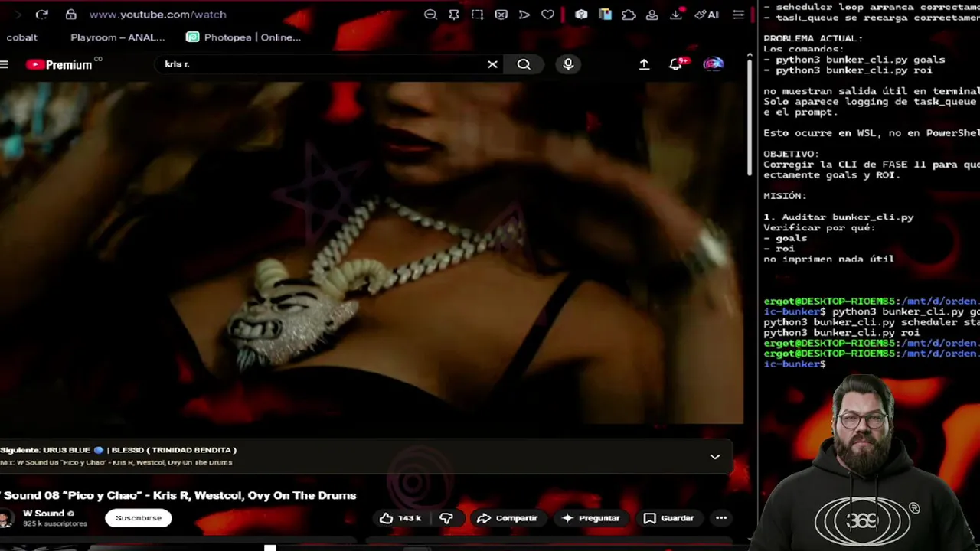
Task: Go to YouTube Premium home logo
Action: point(60,64)
